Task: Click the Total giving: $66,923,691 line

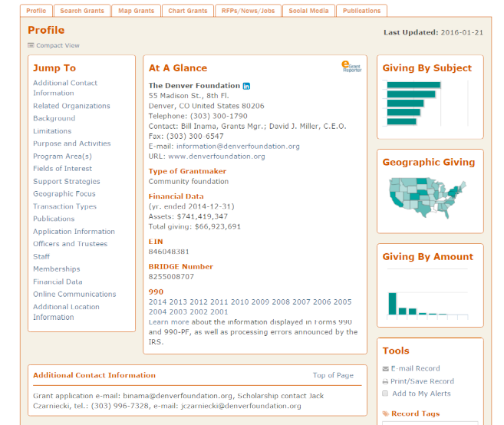Action: 194,226
